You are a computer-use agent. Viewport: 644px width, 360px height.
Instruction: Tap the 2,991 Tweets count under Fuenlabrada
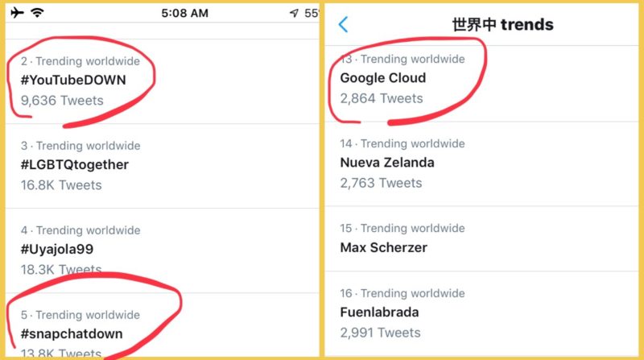click(x=380, y=333)
